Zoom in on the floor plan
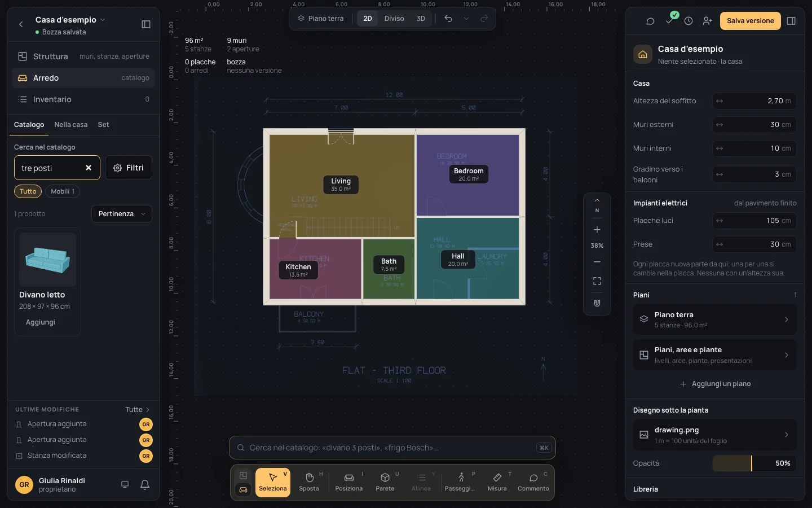 [597, 230]
